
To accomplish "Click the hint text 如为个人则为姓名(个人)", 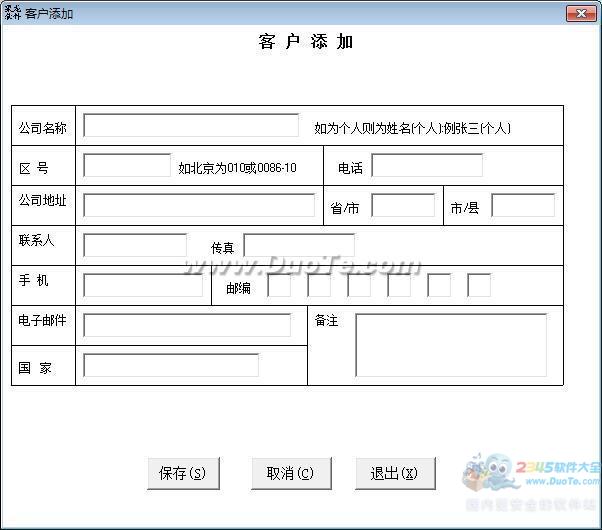I will (x=377, y=128).
